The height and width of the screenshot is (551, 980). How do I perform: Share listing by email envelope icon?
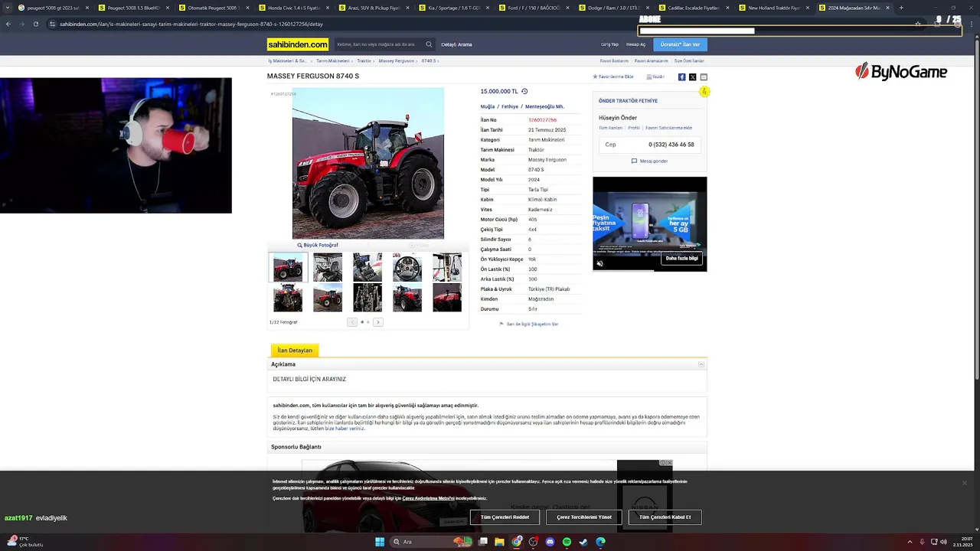pos(704,77)
